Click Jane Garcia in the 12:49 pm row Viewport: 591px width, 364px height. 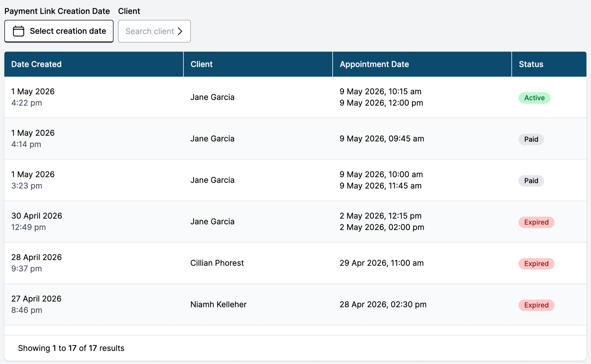212,222
